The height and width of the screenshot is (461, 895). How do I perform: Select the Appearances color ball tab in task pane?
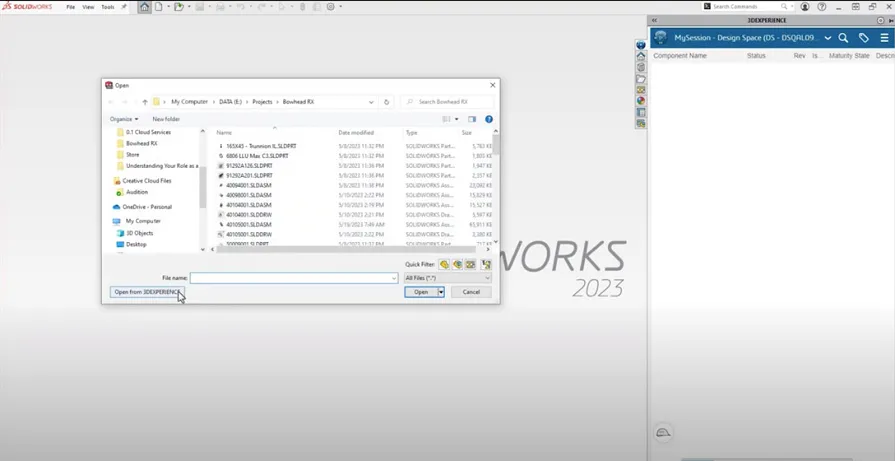click(x=641, y=100)
